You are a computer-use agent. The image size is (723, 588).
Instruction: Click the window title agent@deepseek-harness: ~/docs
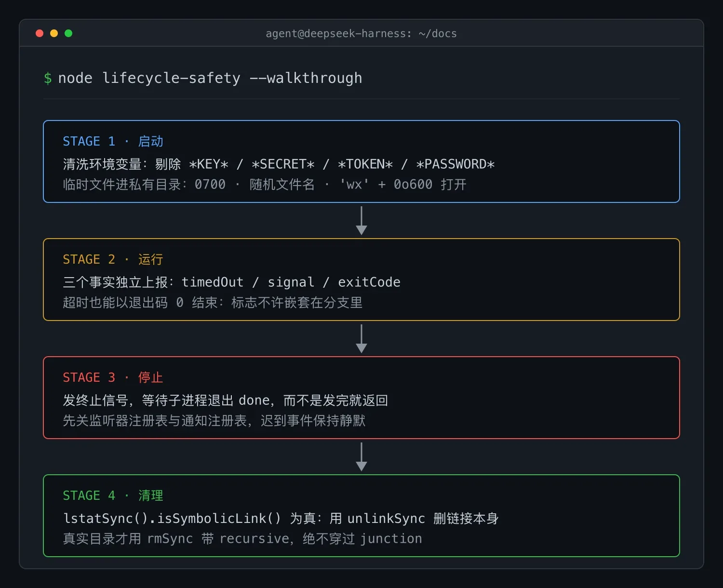click(x=361, y=34)
